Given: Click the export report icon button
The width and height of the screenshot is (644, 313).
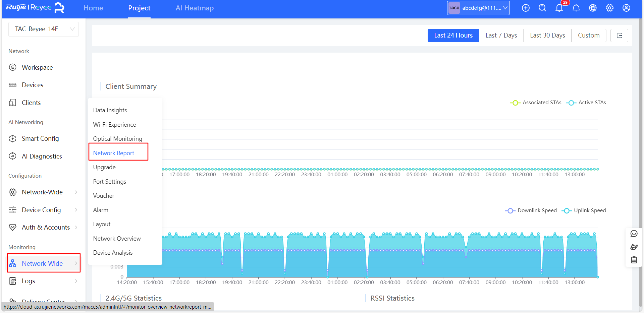Looking at the screenshot, I should 619,36.
